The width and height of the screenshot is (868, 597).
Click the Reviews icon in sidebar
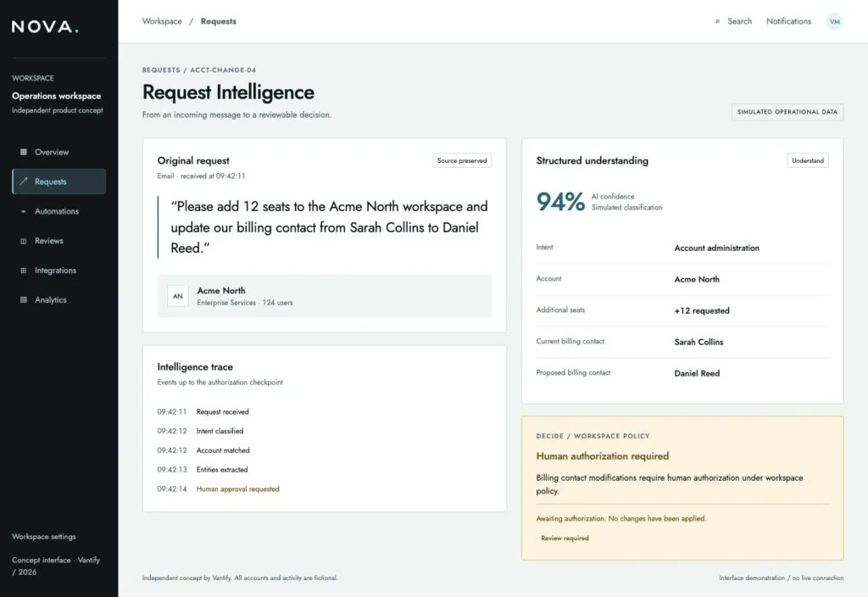tap(23, 241)
